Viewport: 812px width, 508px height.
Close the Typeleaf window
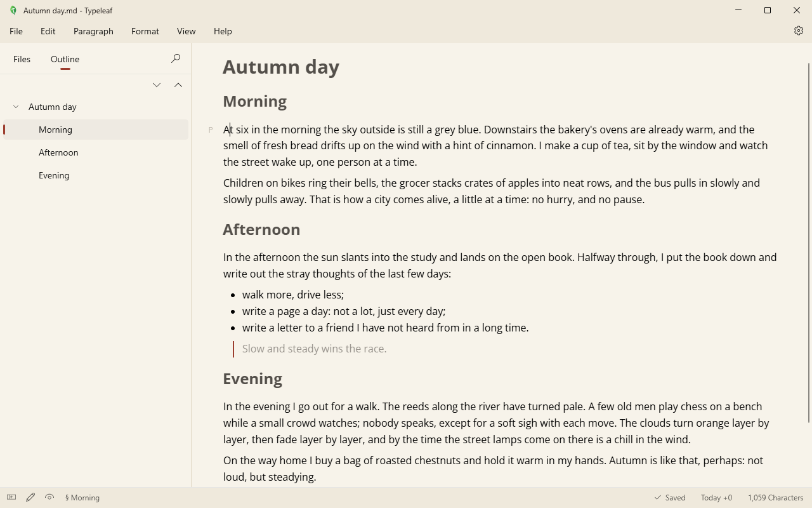[797, 10]
